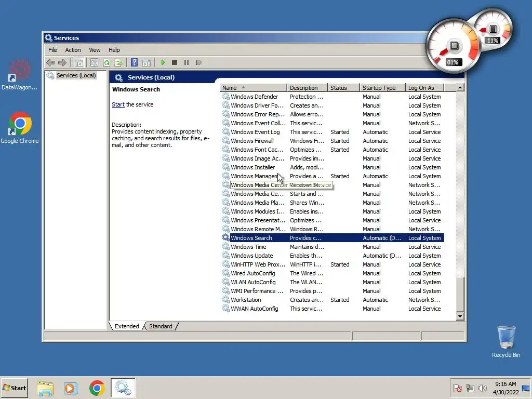Open the Help menu
Image resolution: width=532 pixels, height=399 pixels.
(x=114, y=50)
